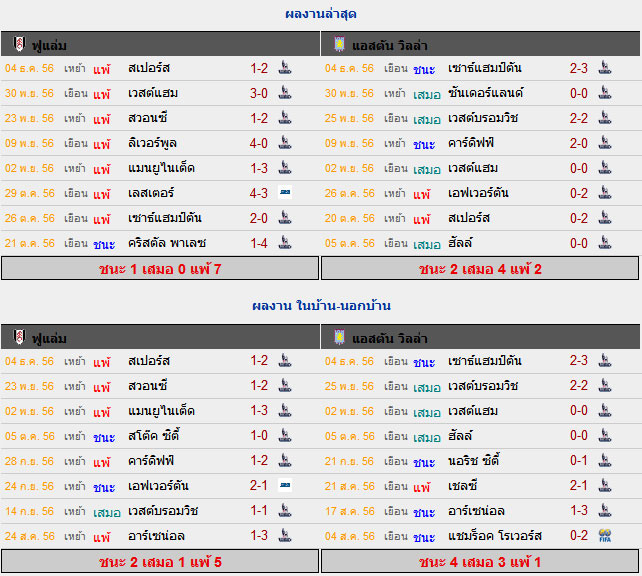The image size is (642, 576).
Task: Click เสมอ result in the 14 ก.ย. 56 row
Action: click(106, 513)
